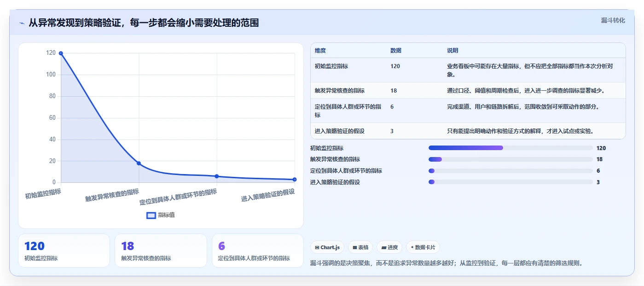Click the x-axis label 进入策略验证的假设
This screenshot has height=286, width=644.
click(x=268, y=195)
